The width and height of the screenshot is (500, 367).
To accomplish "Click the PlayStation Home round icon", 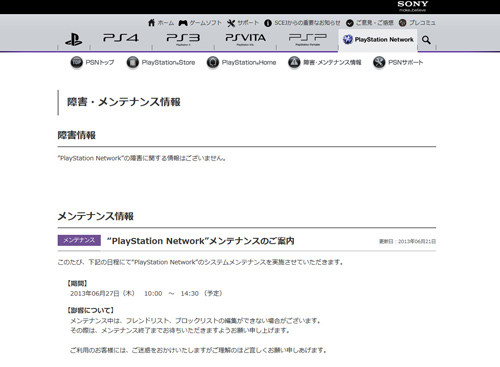I will pos(213,62).
